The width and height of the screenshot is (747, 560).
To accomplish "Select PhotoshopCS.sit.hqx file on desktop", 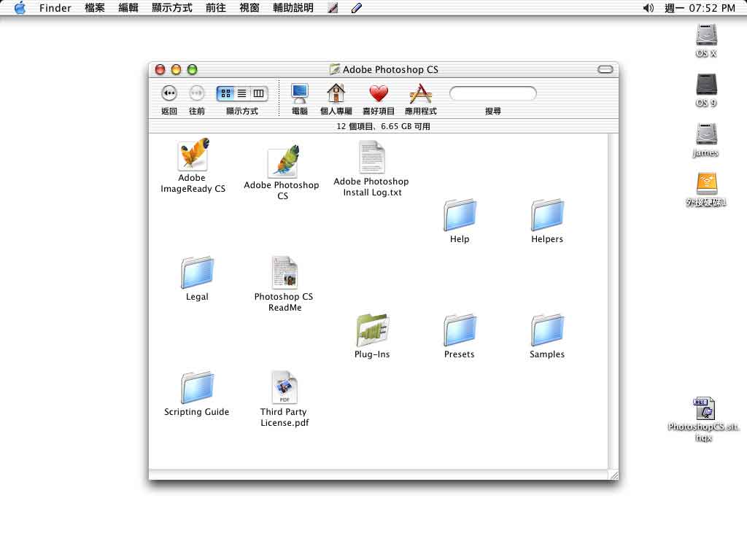I will pyautogui.click(x=704, y=408).
